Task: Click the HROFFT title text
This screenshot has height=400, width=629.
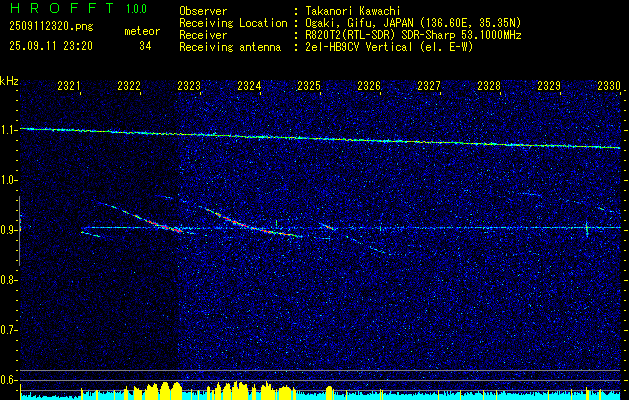Action: (x=62, y=8)
